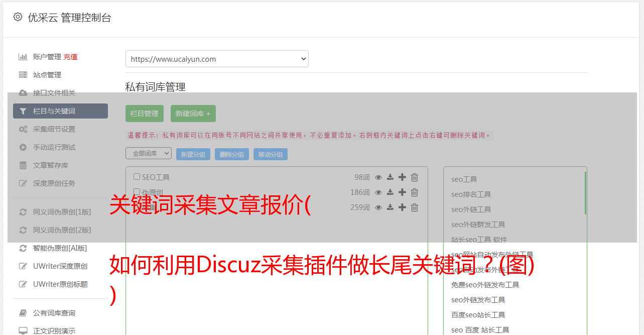Click the plus icon in the 259词 row
The height and width of the screenshot is (335, 644).
click(402, 207)
